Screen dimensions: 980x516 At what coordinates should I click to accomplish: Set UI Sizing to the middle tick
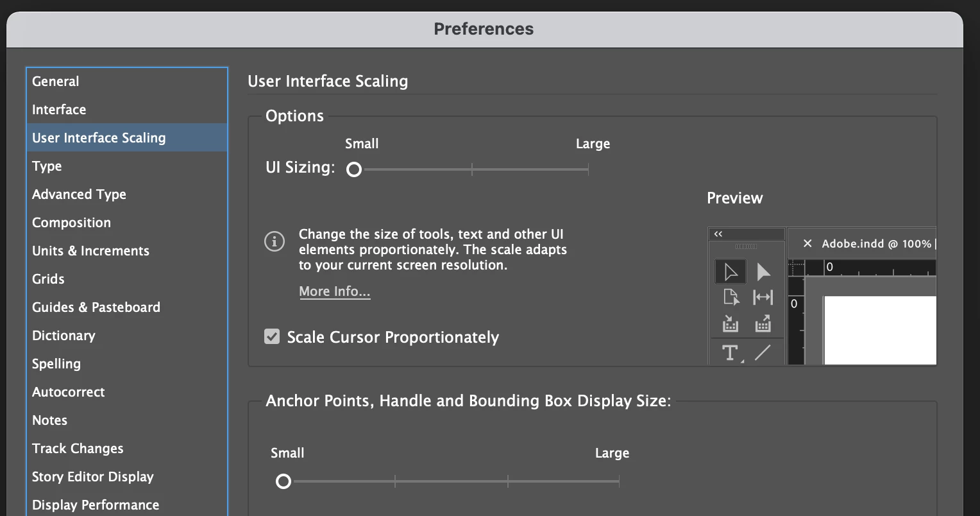tap(472, 169)
